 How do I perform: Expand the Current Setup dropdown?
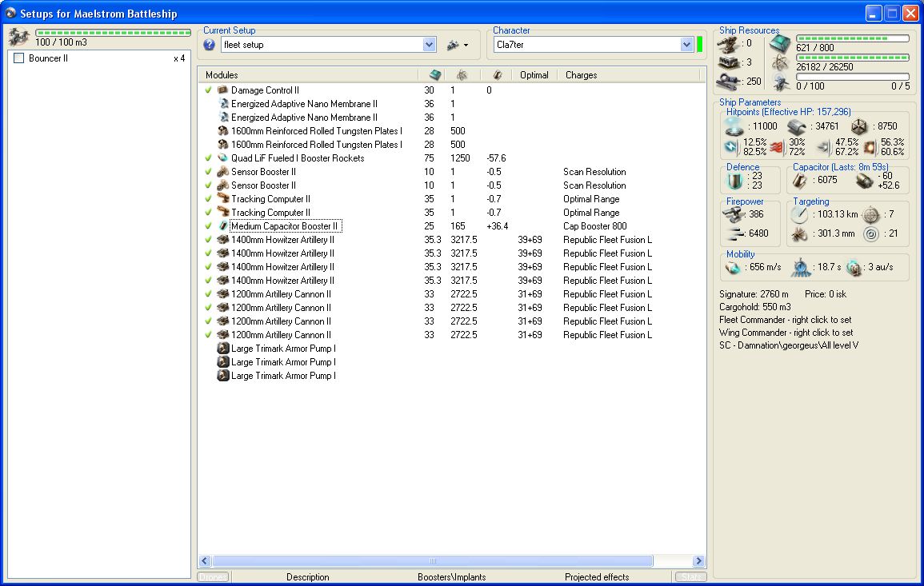point(429,45)
